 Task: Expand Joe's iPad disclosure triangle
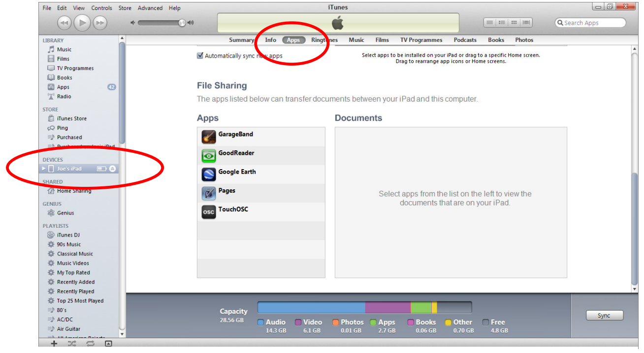click(x=44, y=169)
